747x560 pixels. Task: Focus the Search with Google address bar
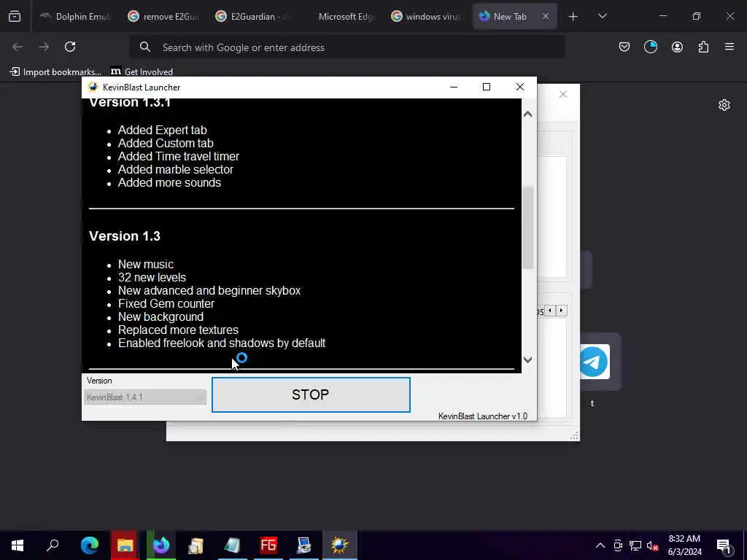347,47
